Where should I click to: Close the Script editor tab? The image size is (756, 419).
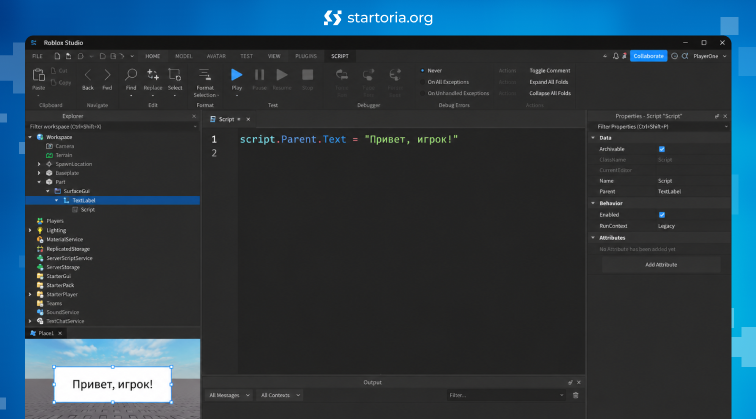coord(248,120)
